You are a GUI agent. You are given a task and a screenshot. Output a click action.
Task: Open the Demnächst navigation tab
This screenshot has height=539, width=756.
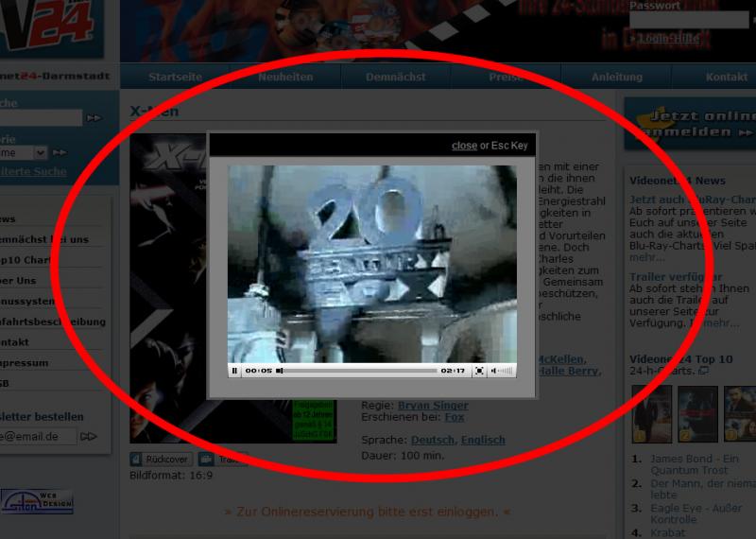tap(395, 77)
